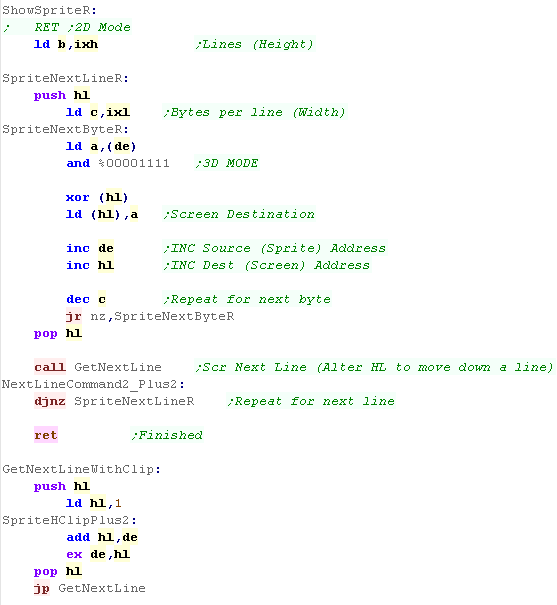Click the GetNextLineWithClip label

tap(81, 469)
